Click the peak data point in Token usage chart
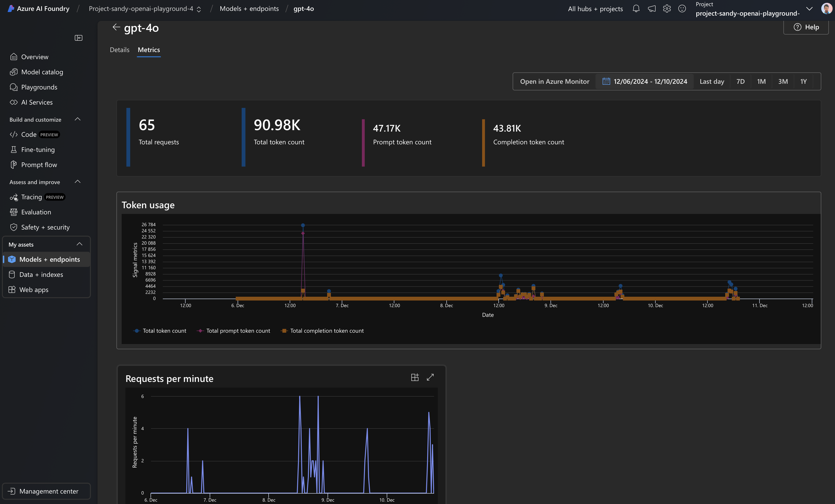The image size is (835, 504). (x=303, y=225)
